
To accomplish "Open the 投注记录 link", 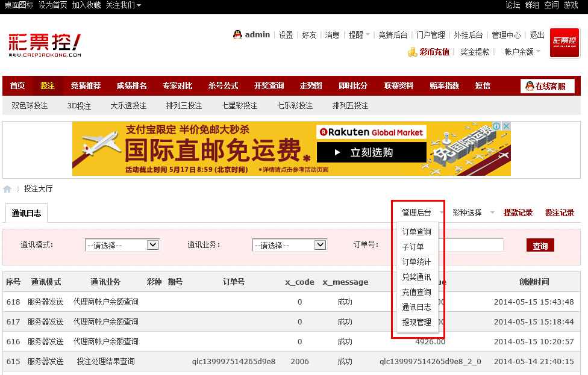I will 560,213.
